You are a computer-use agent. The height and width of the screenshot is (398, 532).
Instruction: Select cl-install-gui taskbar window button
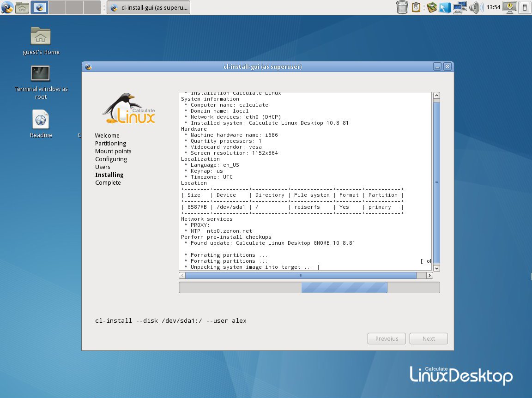[x=148, y=7]
